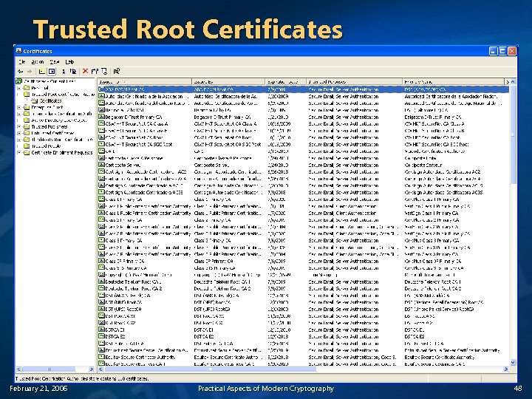Select the Certificates folder under Trusted Root
The height and width of the screenshot is (399, 532).
coord(52,100)
